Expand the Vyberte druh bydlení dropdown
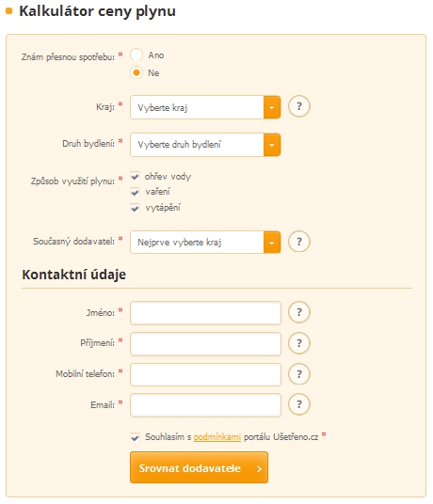 point(205,145)
